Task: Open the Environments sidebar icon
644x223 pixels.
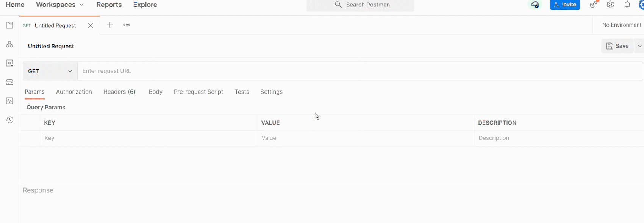Action: tap(9, 63)
